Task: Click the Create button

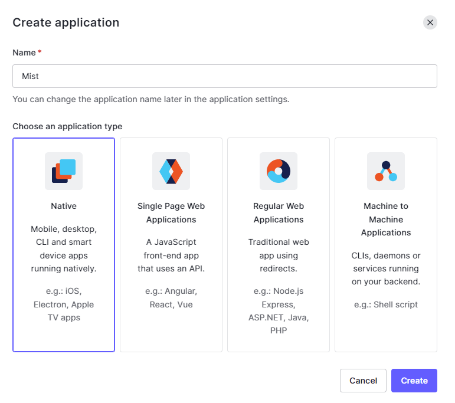Action: [414, 381]
